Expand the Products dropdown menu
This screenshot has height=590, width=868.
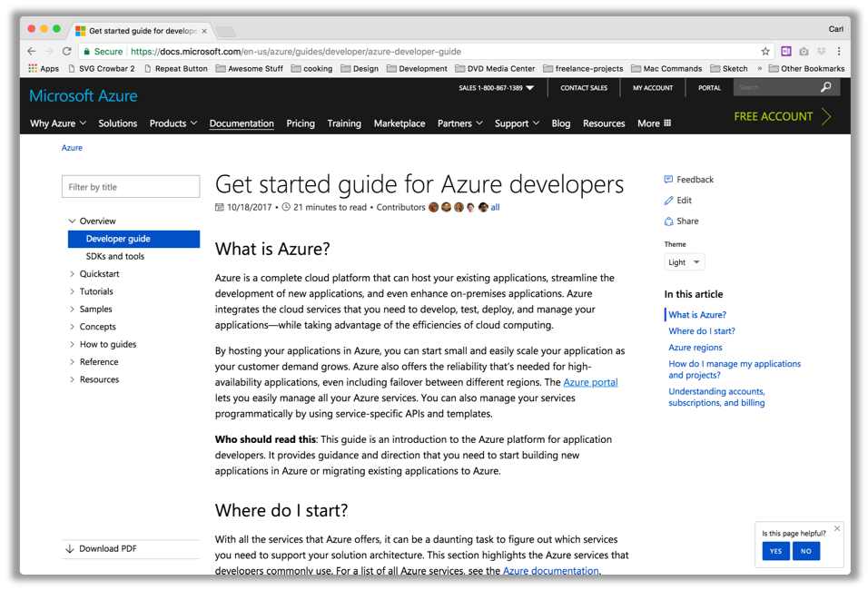pyautogui.click(x=173, y=123)
